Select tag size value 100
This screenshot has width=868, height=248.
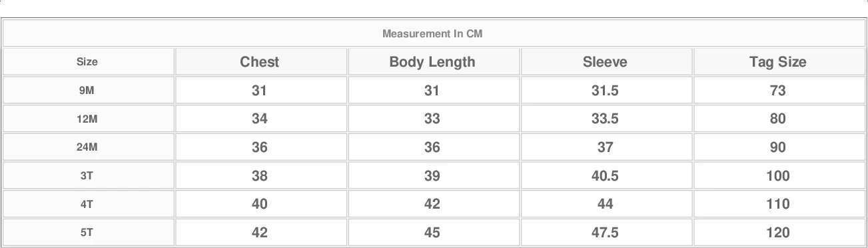778,176
